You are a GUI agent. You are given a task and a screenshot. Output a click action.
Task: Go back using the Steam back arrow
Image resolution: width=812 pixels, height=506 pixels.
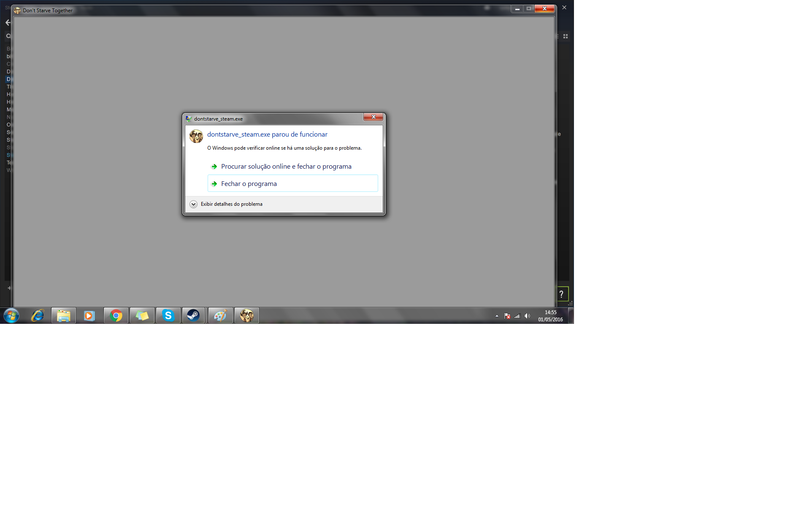8,23
